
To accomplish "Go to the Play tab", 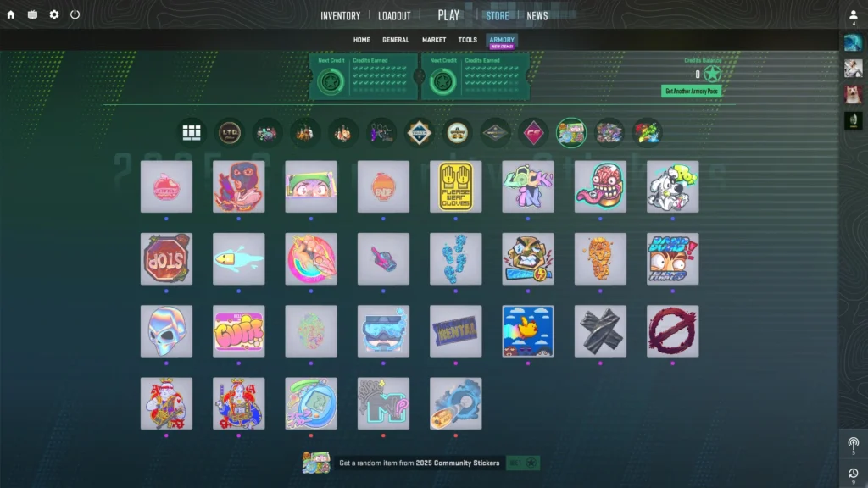I will pos(448,15).
